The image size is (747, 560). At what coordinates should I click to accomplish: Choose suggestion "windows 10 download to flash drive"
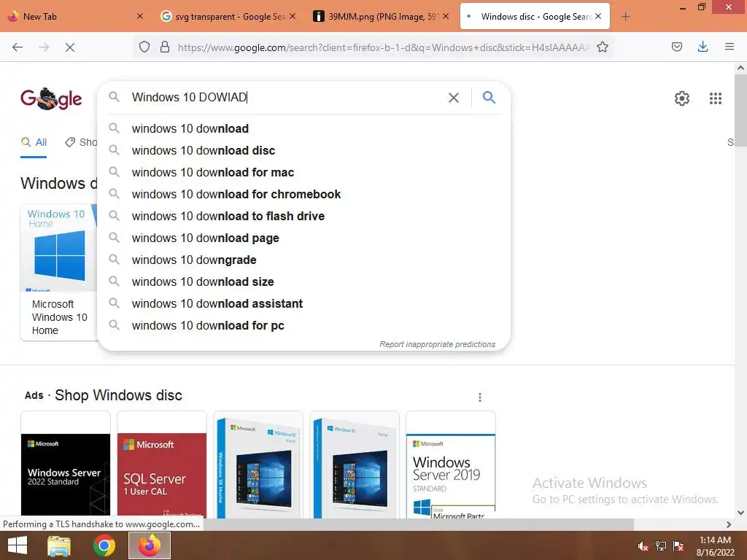click(303, 216)
